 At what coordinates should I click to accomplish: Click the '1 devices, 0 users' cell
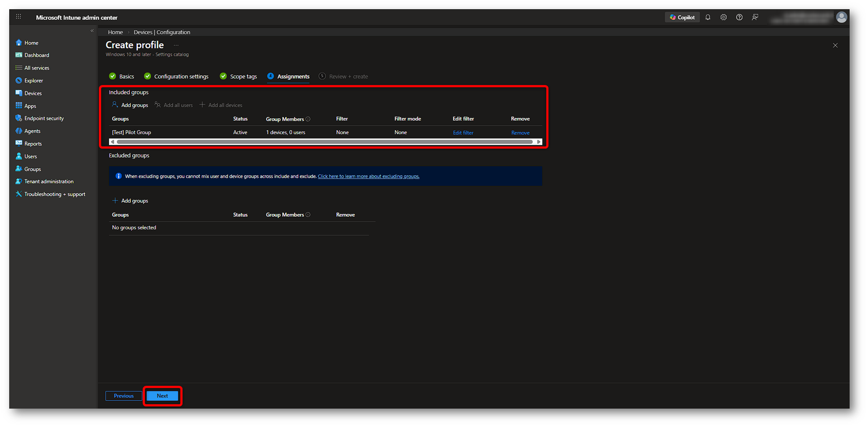[286, 132]
